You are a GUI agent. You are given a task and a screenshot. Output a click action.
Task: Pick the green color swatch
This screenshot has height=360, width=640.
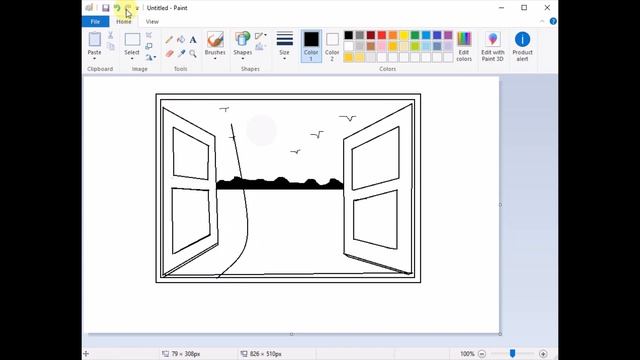[415, 35]
